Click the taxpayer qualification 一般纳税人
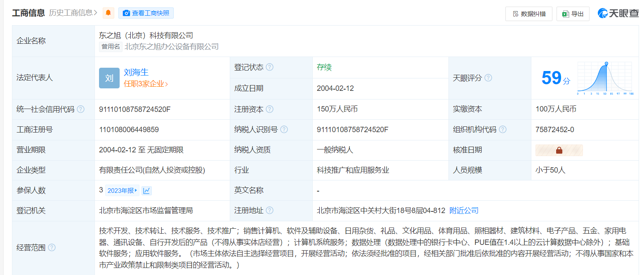The height and width of the screenshot is (275, 644). point(335,150)
